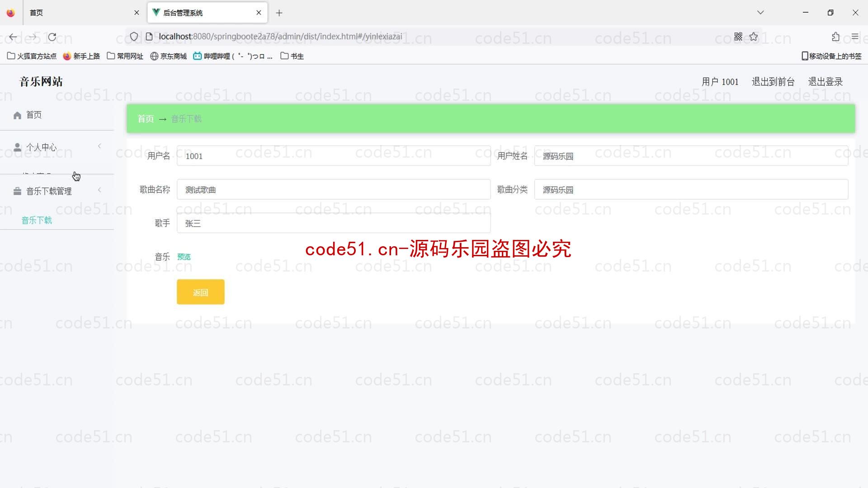Click 首页 in the breadcrumb
Image resolution: width=868 pixels, height=488 pixels.
coord(146,119)
